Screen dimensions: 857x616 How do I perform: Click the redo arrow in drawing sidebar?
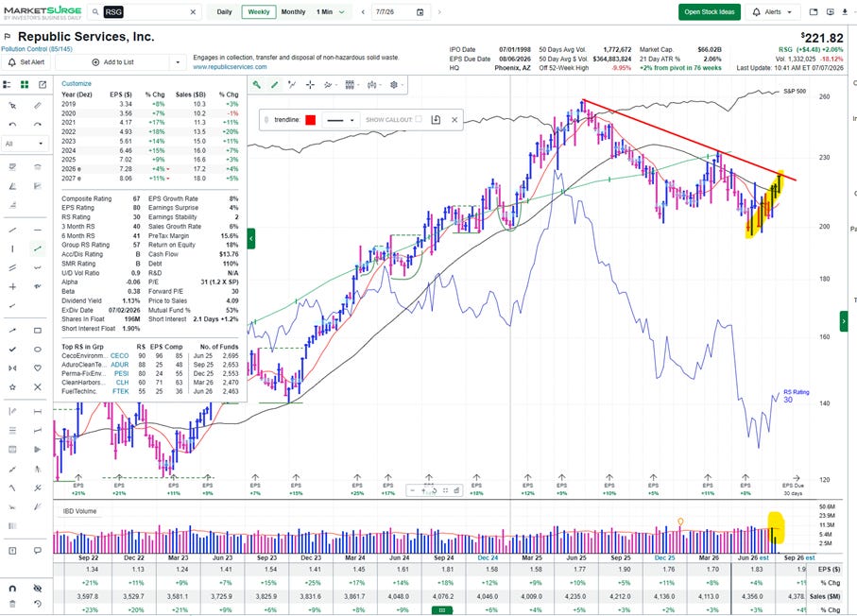pyautogui.click(x=37, y=125)
